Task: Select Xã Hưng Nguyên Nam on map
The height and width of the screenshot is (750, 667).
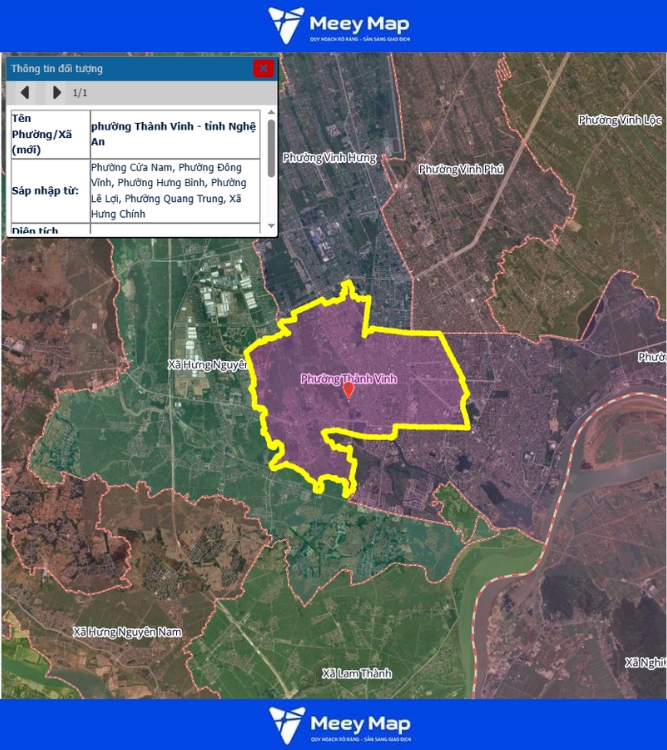Action: click(x=128, y=632)
